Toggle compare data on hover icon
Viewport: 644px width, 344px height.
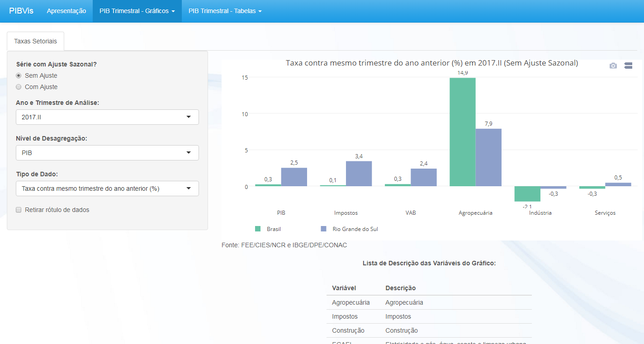tap(628, 66)
